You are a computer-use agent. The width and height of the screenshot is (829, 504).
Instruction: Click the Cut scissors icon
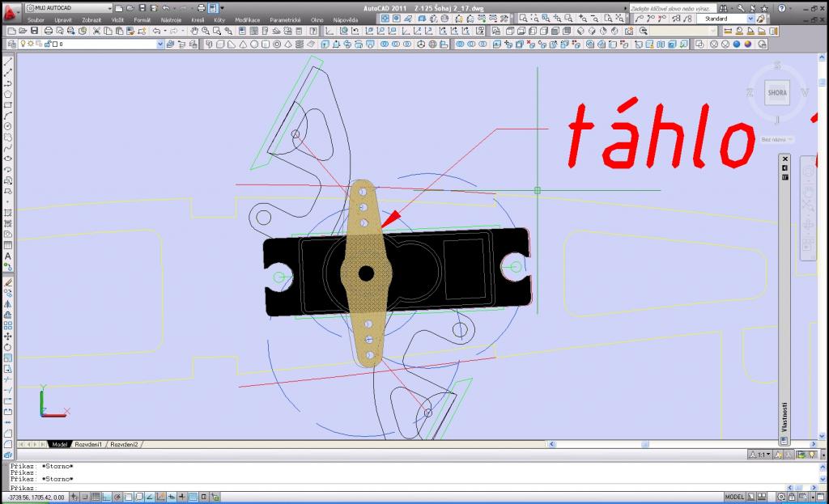[x=96, y=31]
